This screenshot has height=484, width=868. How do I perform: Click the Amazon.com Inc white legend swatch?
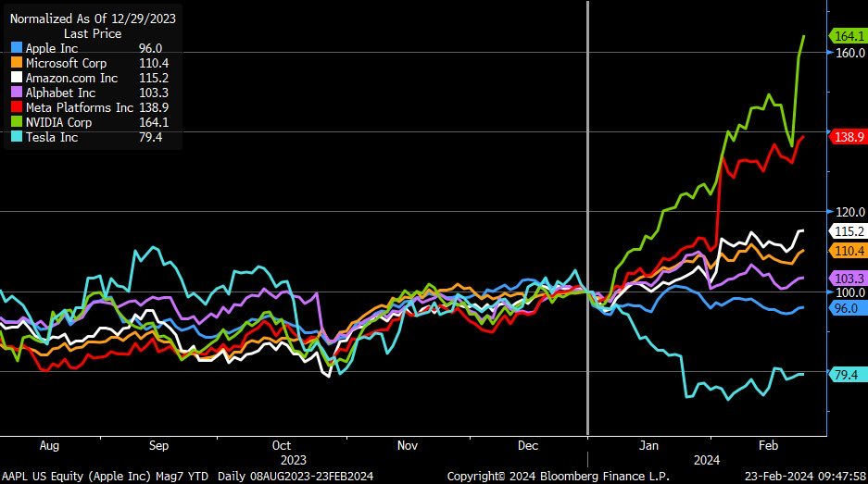[17, 78]
